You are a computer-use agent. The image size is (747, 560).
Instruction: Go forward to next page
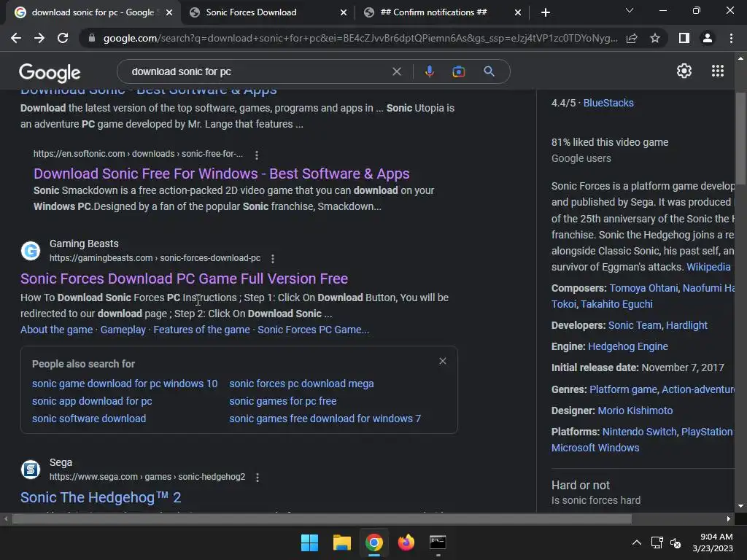point(39,38)
